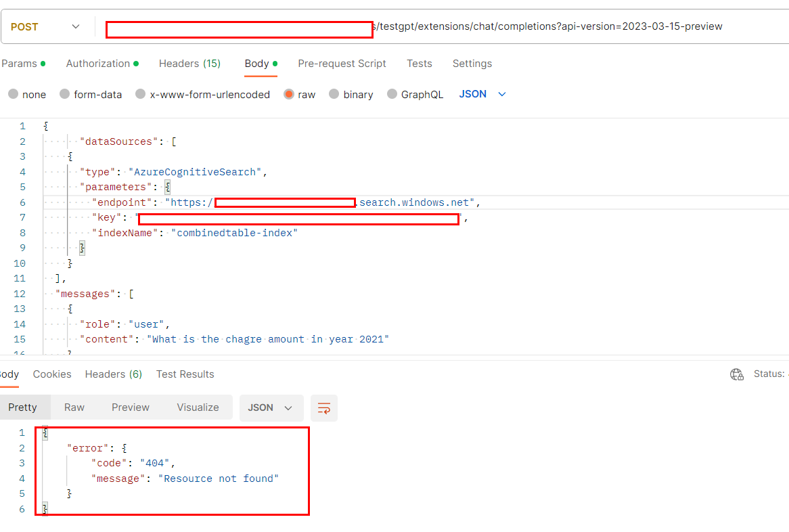The height and width of the screenshot is (532, 789).
Task: Collapse the dataSources array at line 2
Action: click(x=34, y=141)
